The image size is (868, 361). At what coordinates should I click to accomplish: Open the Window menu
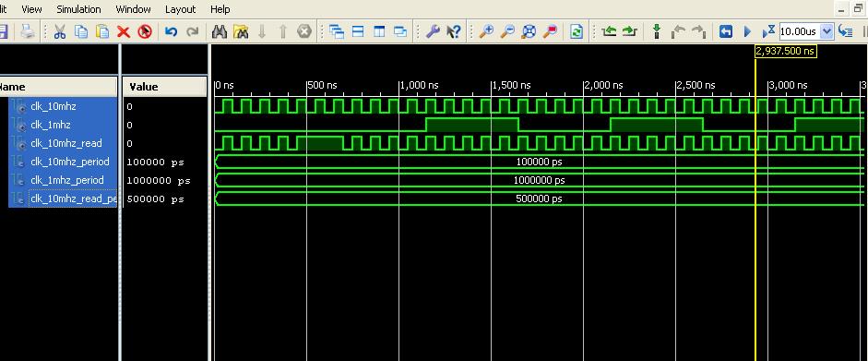point(133,9)
